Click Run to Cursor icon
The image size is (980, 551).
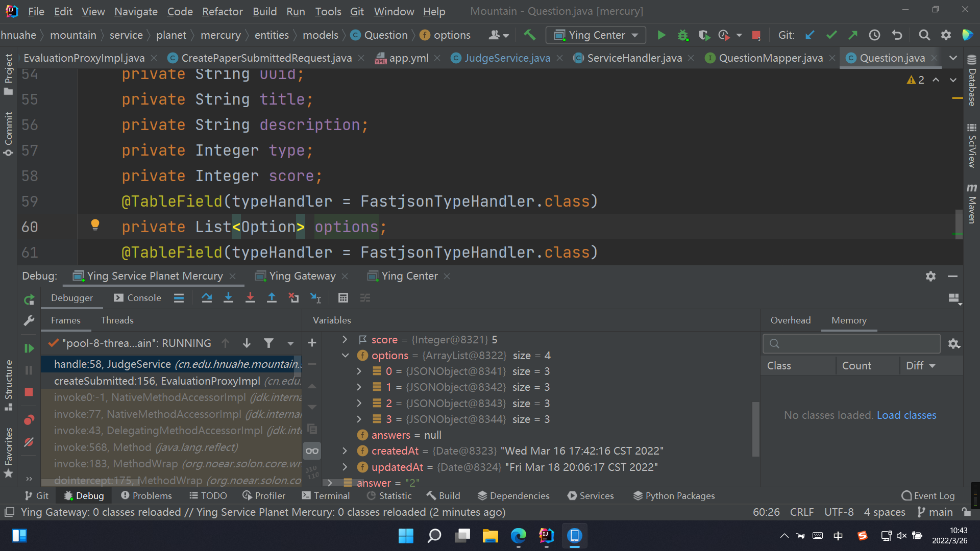tap(315, 298)
